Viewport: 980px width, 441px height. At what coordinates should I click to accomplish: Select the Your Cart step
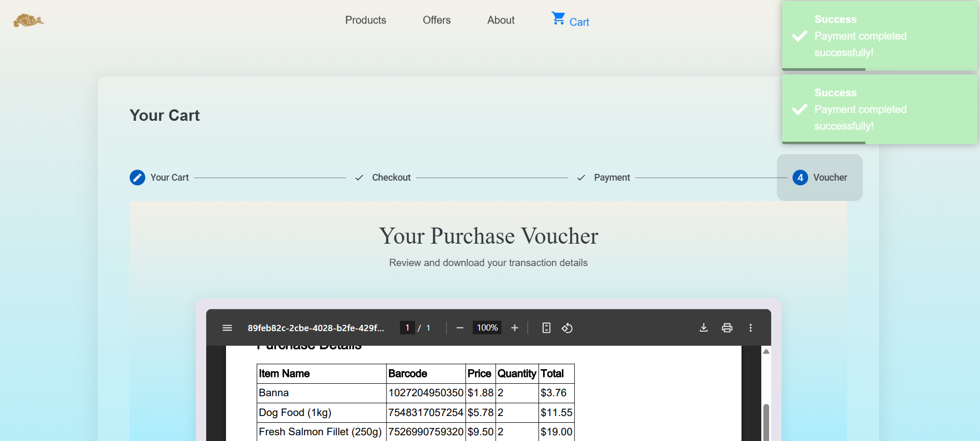(159, 178)
